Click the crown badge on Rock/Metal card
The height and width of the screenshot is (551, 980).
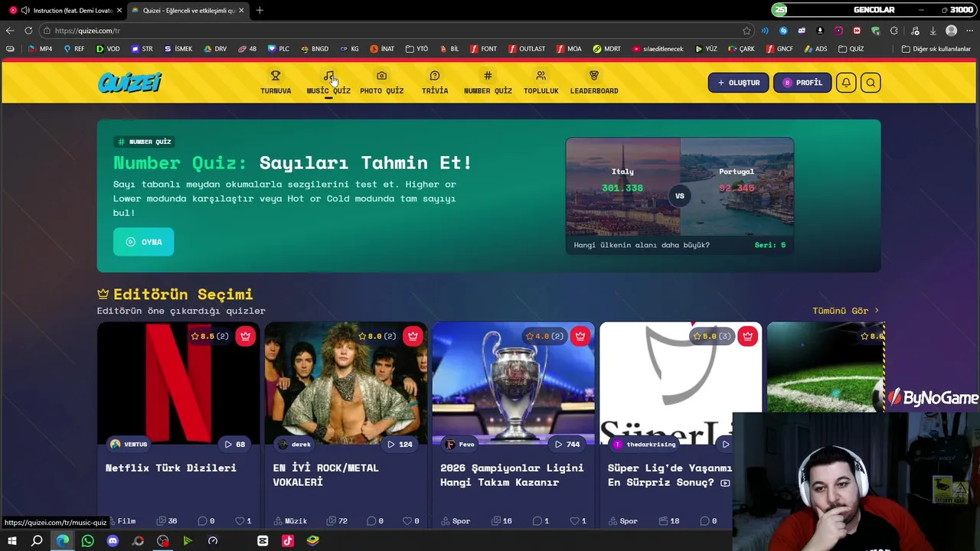tap(413, 336)
